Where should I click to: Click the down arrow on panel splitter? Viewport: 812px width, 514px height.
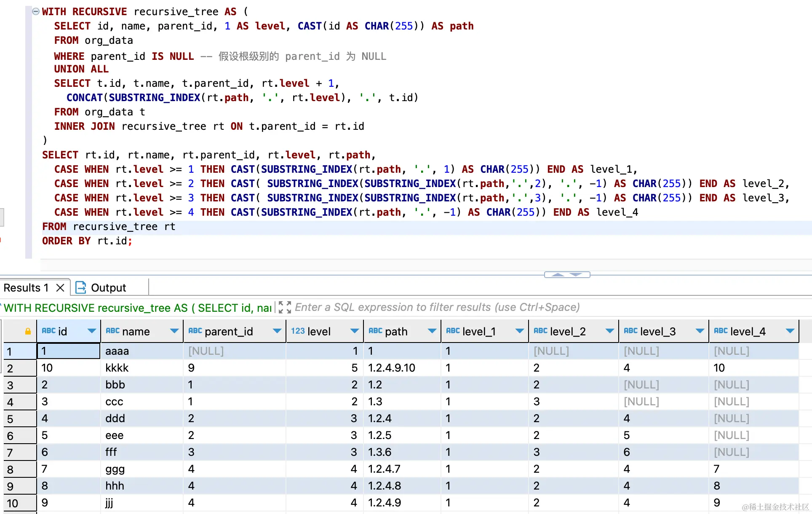(x=576, y=275)
